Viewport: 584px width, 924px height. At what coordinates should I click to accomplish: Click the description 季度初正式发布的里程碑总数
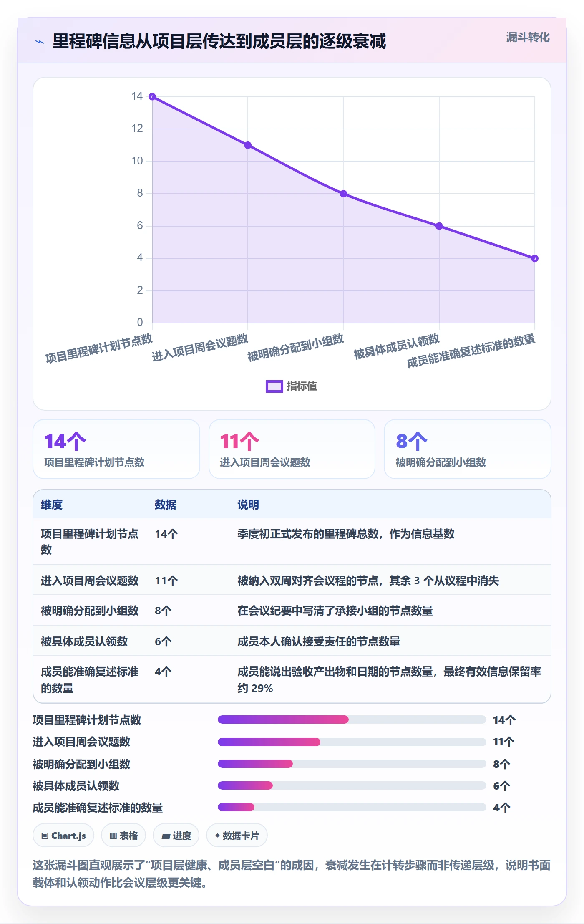click(346, 534)
